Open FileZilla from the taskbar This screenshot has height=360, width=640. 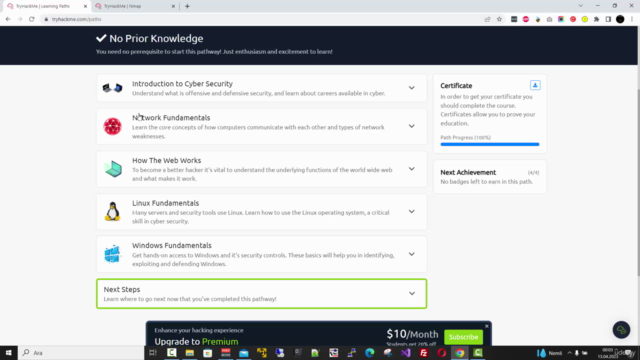[424, 353]
